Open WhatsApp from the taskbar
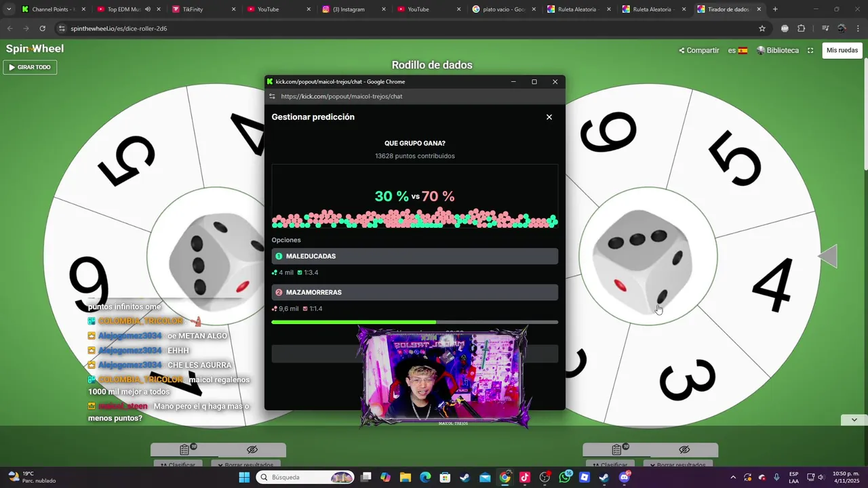 (565, 477)
